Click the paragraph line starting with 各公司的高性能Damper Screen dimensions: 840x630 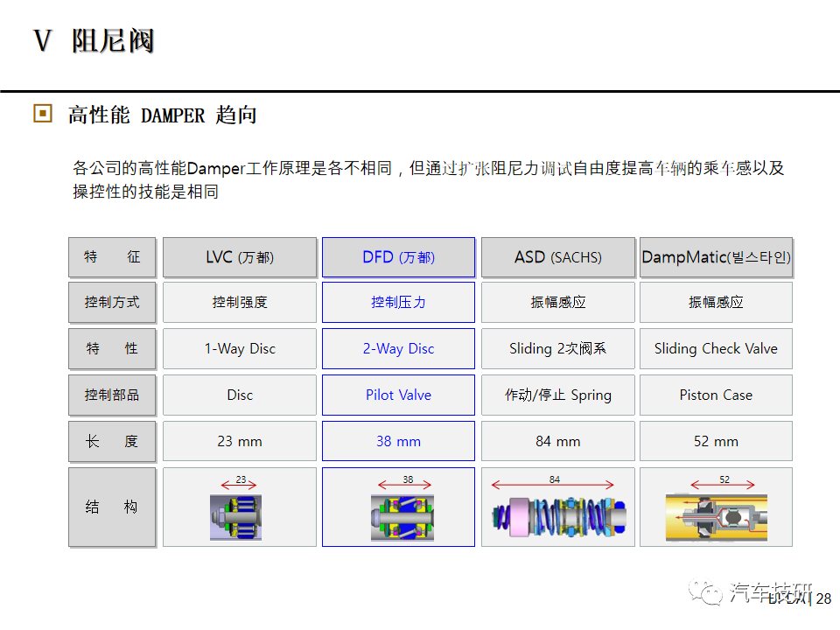428,168
